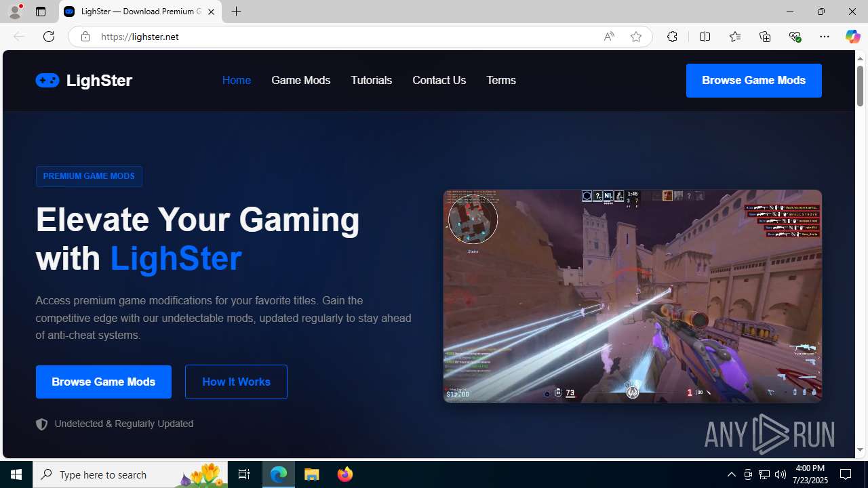Viewport: 868px width, 488px height.
Task: Click the scrollbar up arrow
Action: point(860,58)
